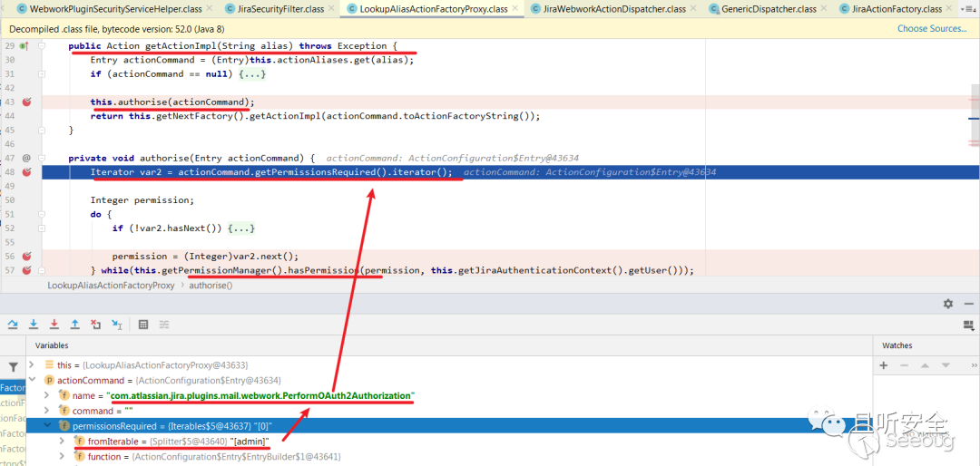980x466 pixels.
Task: Click authorise() in the breadcrumb bar
Action: 211,285
